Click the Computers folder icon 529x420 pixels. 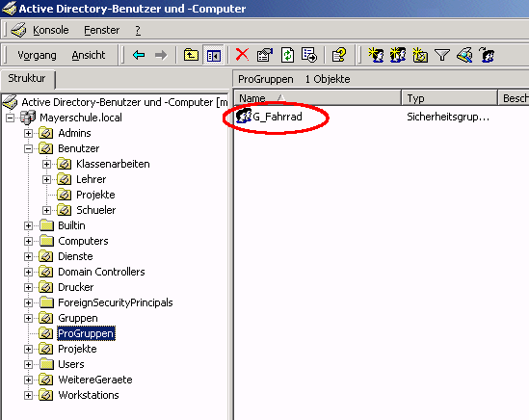tap(46, 241)
